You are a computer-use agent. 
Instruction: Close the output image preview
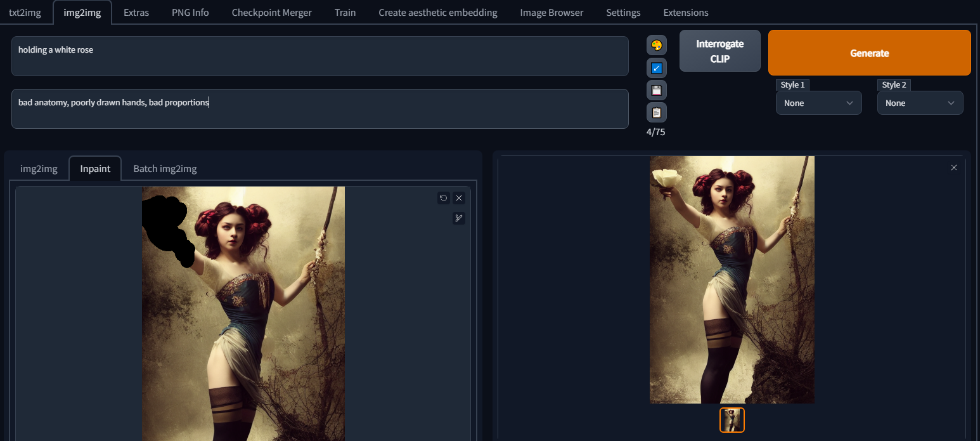pos(954,168)
